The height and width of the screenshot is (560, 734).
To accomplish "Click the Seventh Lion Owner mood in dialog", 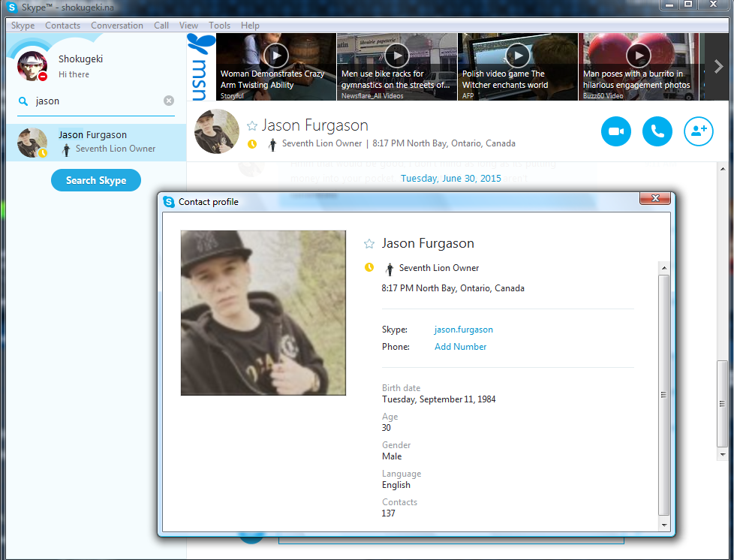I will [x=439, y=268].
